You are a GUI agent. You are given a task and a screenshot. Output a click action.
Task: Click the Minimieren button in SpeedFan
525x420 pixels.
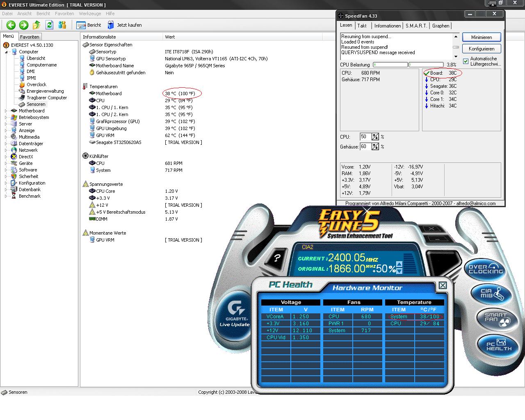click(482, 37)
